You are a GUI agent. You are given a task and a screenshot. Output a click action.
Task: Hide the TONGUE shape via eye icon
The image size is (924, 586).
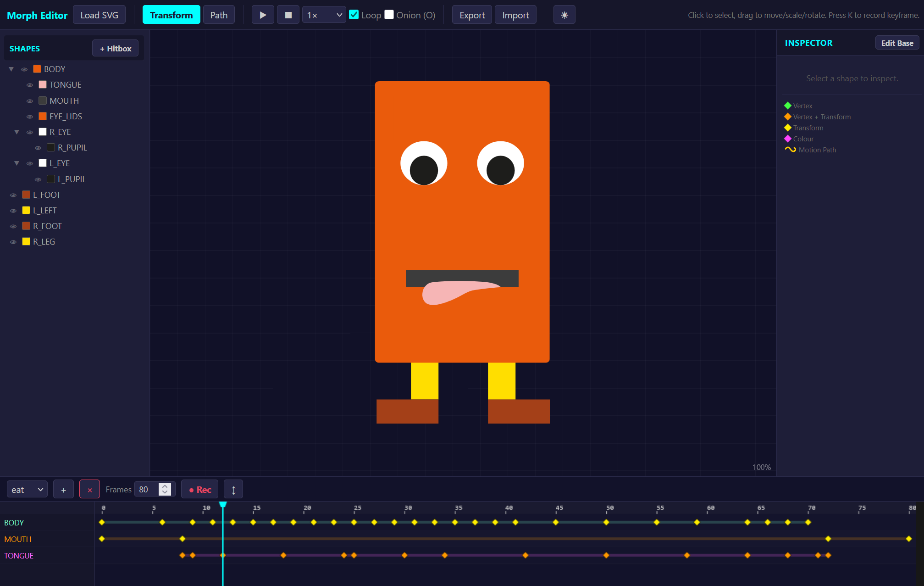[x=30, y=85]
